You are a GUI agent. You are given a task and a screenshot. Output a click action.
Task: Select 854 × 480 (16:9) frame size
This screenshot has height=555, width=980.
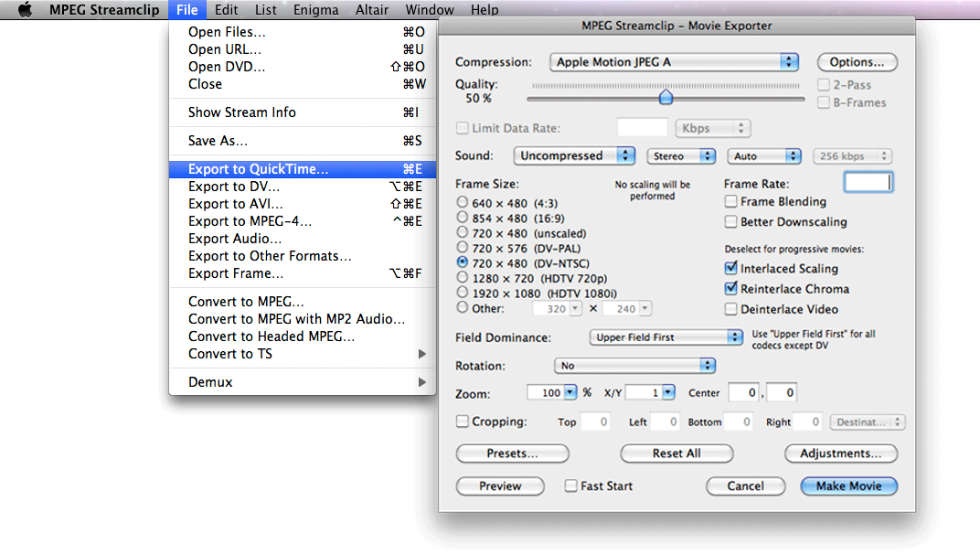point(462,218)
